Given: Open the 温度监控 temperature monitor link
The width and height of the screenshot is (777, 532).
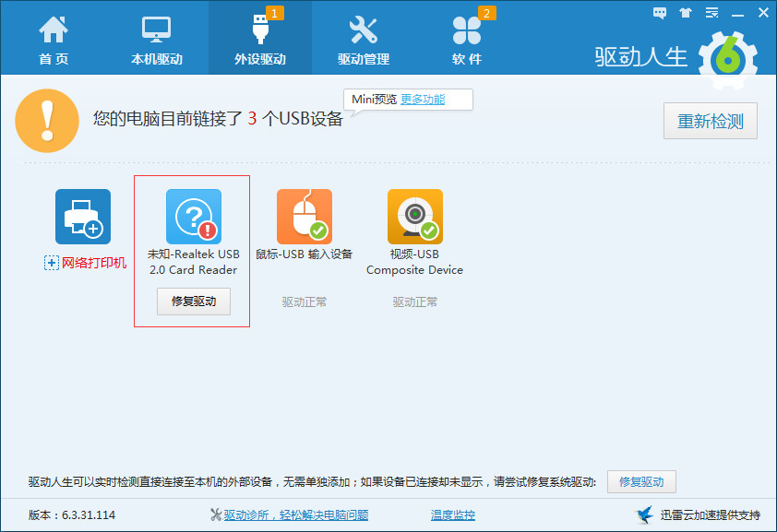Looking at the screenshot, I should (x=453, y=515).
